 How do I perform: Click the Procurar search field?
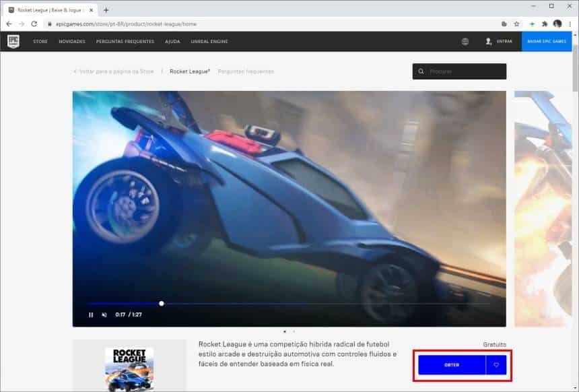(x=459, y=71)
